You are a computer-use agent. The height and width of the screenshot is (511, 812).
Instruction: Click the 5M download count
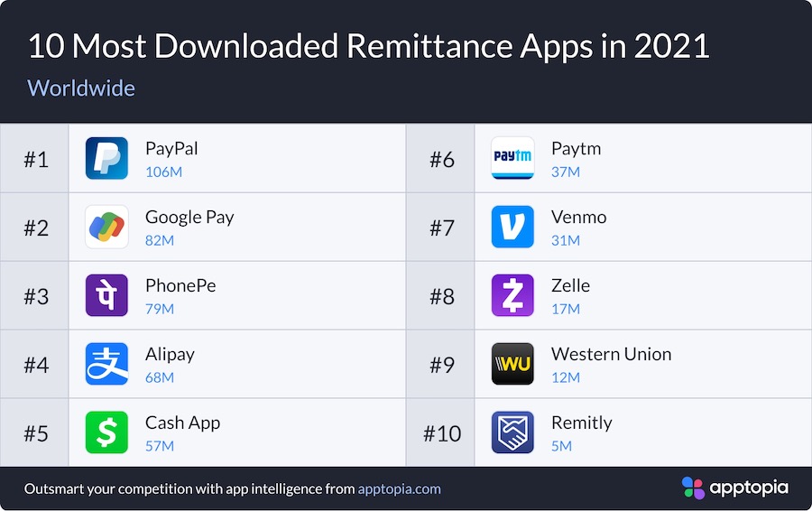562,446
